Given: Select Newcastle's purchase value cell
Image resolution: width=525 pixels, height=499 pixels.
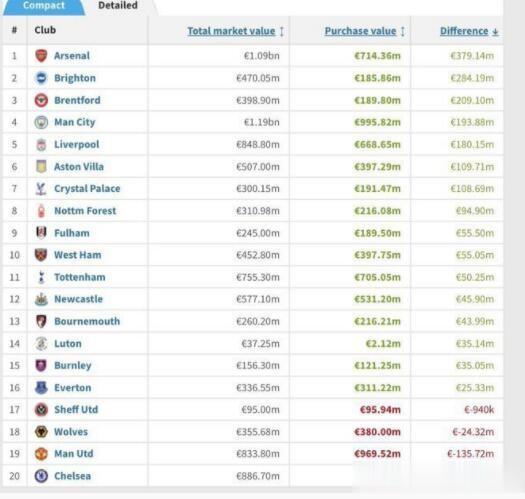Looking at the screenshot, I should [350, 299].
